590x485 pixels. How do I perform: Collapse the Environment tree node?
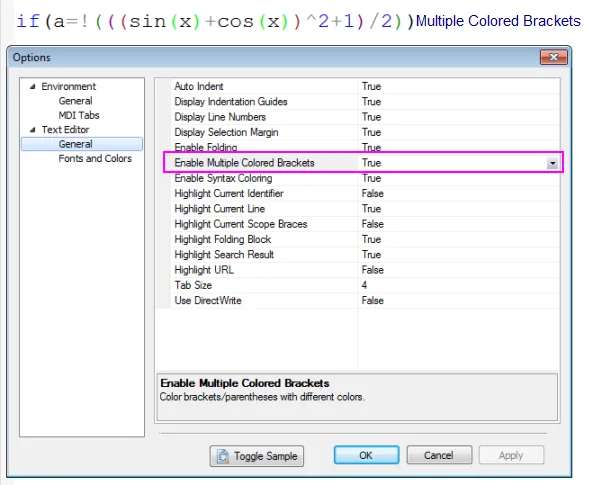click(33, 87)
